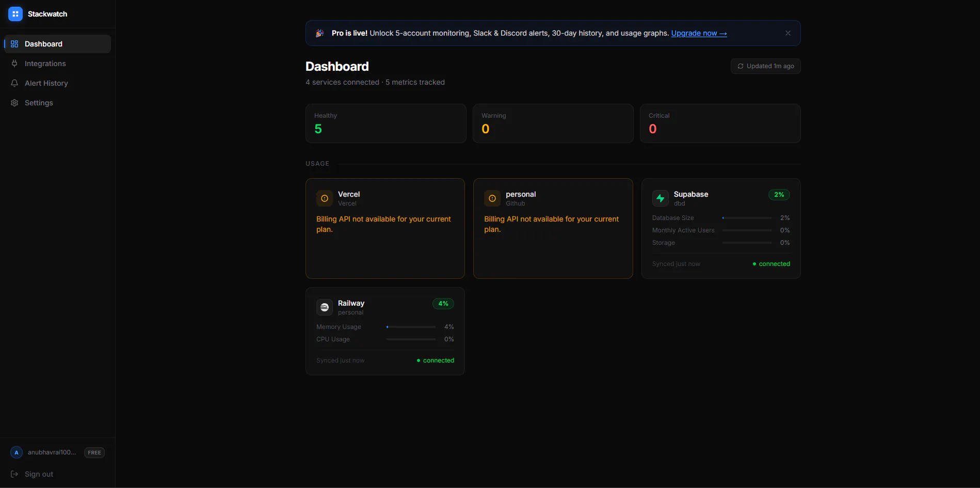Click the refresh icon beside Updated 1m ago

(741, 66)
